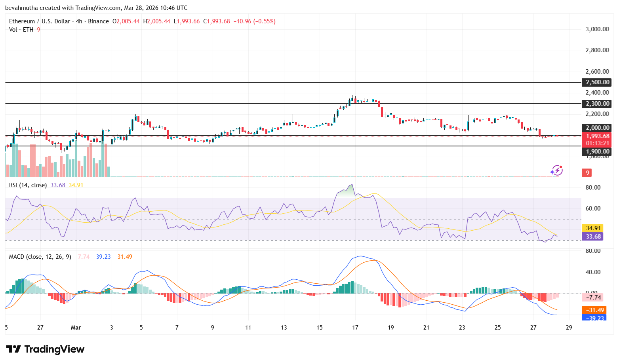Screen dimensions: 619x364
Task: Click the red volume badge showing 9
Action: (x=587, y=173)
